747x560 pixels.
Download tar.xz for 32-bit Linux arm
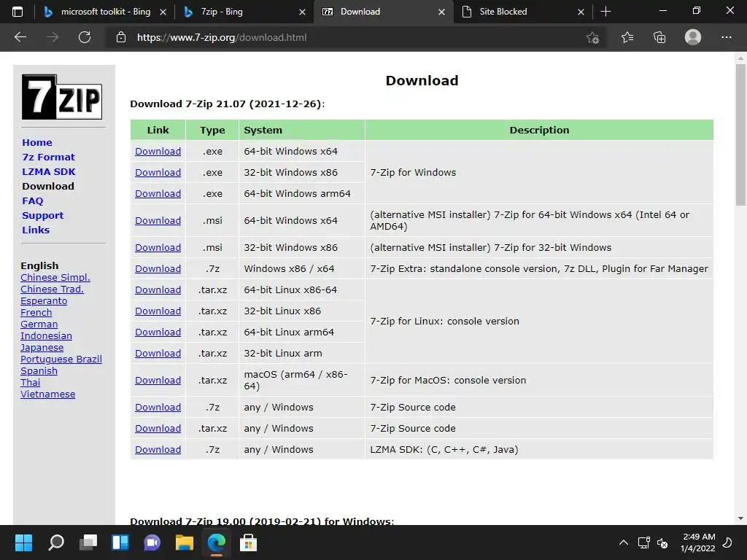(158, 354)
